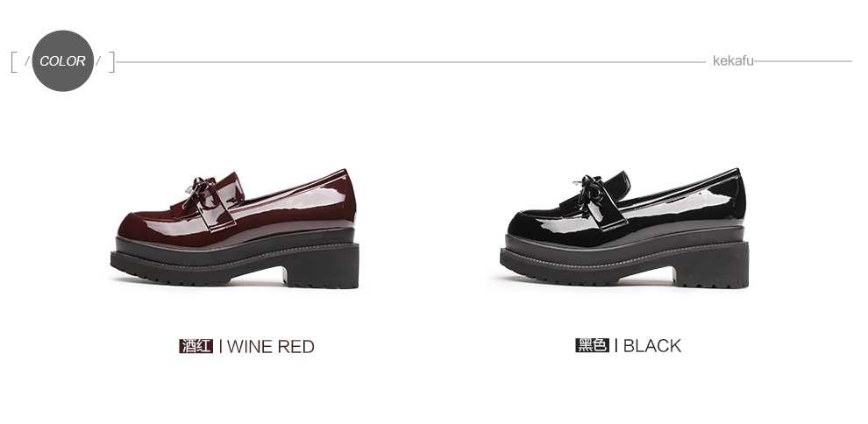Select the wine red loafer image
The width and height of the screenshot is (868, 424).
235,229
